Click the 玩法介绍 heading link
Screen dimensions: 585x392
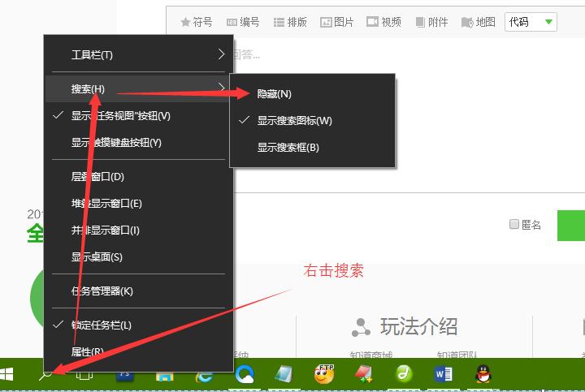coord(418,326)
